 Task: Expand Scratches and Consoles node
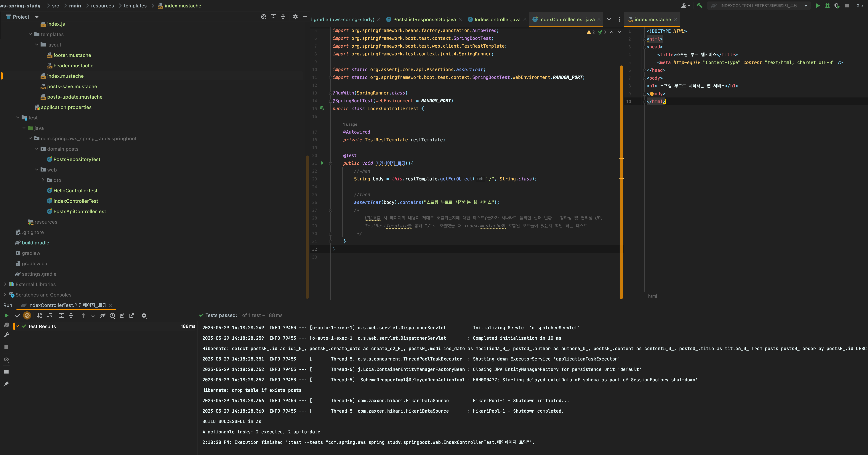[5, 295]
